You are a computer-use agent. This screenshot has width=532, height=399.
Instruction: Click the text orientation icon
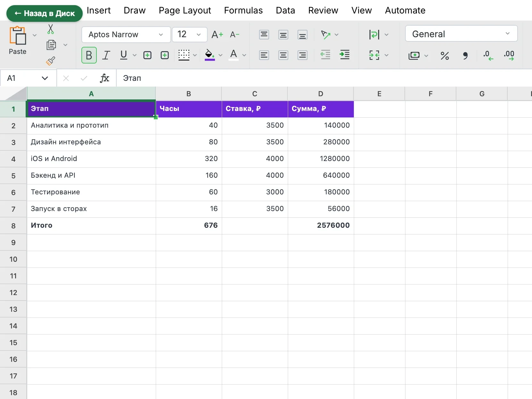(326, 34)
